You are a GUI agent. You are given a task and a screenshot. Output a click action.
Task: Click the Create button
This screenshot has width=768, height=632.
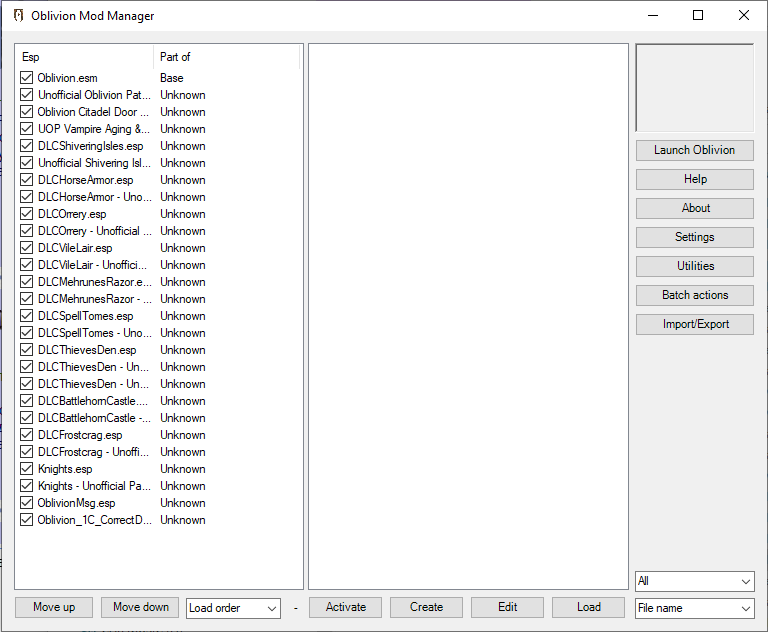click(x=426, y=607)
